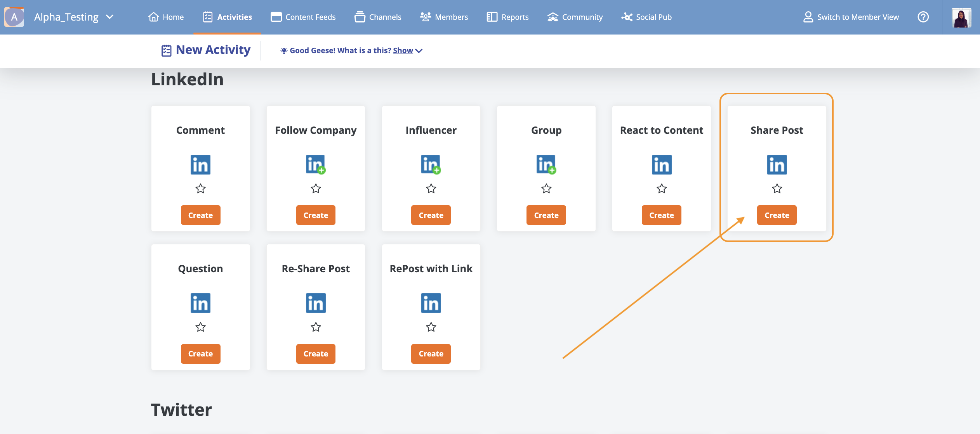The image size is (980, 434).
Task: Favorite the Question activity star
Action: click(x=200, y=327)
